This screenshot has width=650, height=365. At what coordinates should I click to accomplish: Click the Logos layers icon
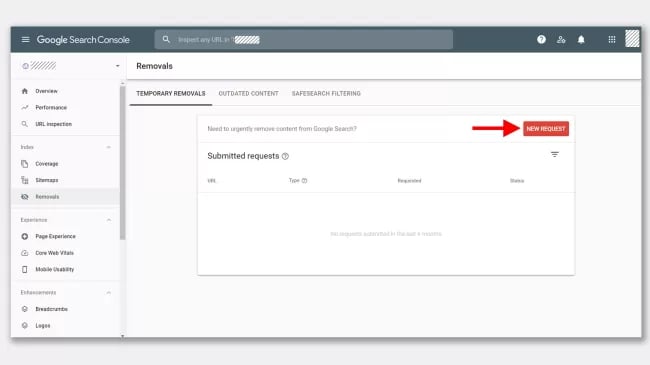click(24, 326)
